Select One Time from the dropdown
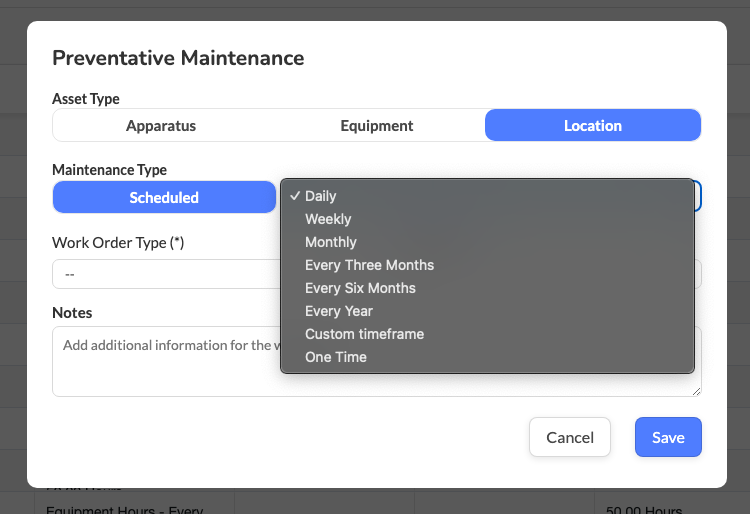This screenshot has height=514, width=750. click(336, 357)
